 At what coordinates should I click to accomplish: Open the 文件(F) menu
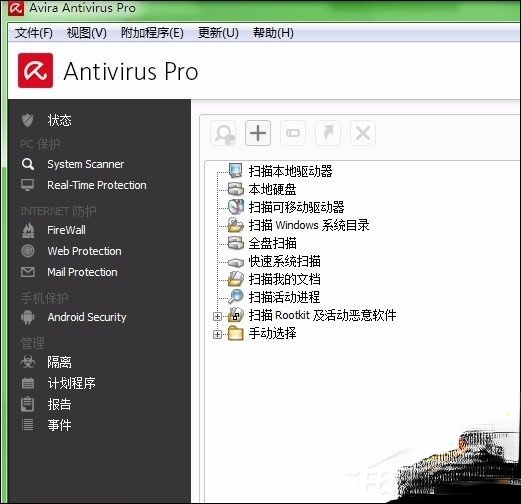pos(34,33)
